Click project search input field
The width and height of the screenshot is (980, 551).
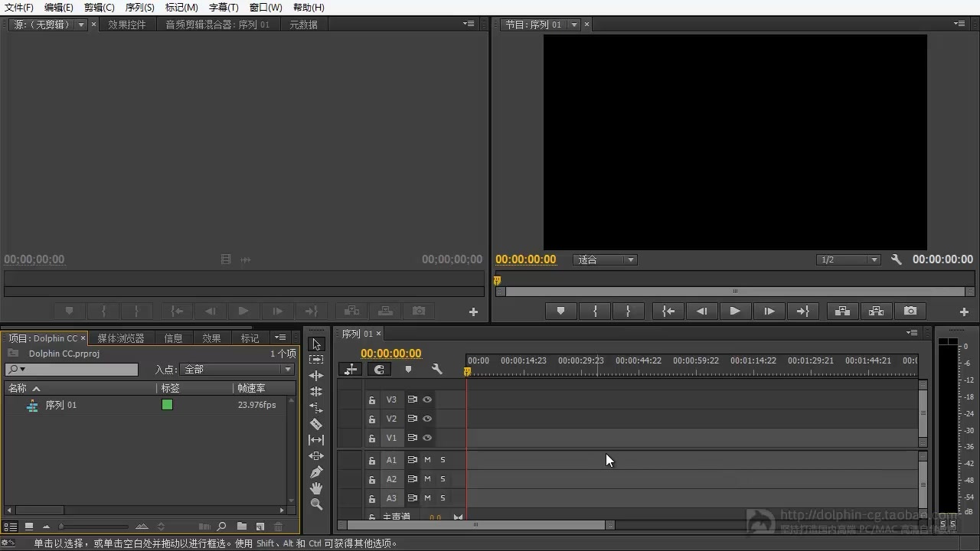pos(71,370)
